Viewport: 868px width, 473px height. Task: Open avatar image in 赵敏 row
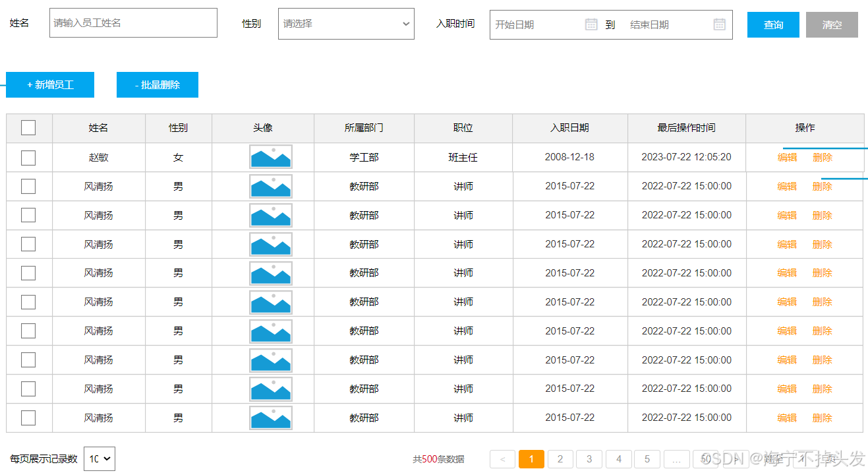point(271,157)
